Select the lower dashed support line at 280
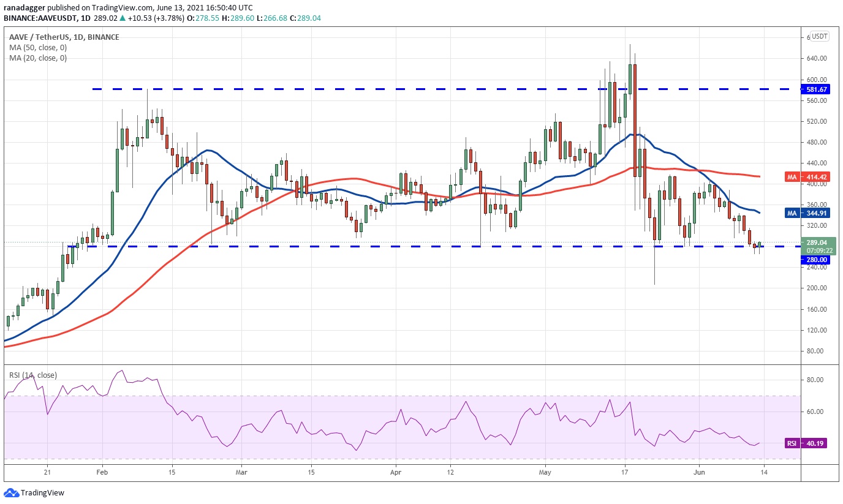Image resolution: width=843 pixels, height=504 pixels. (435, 247)
